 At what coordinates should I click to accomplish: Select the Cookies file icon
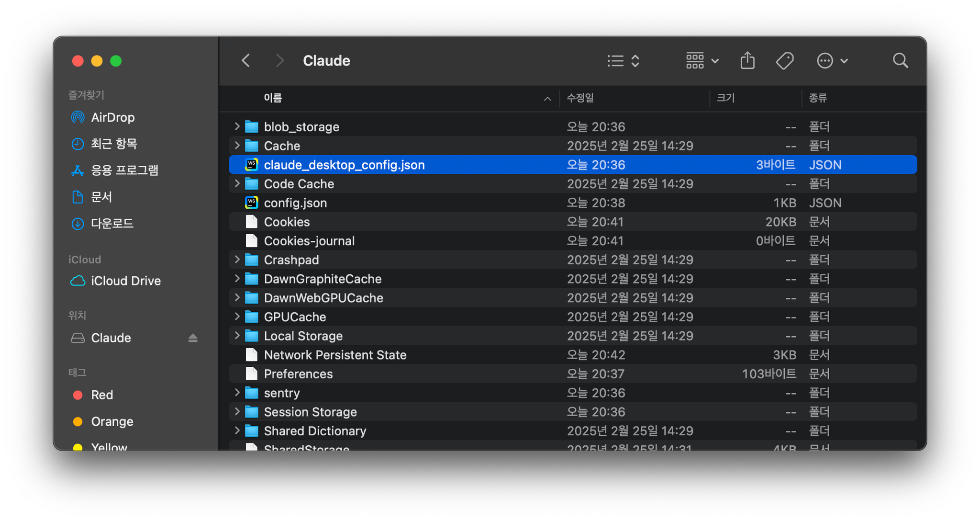click(252, 222)
